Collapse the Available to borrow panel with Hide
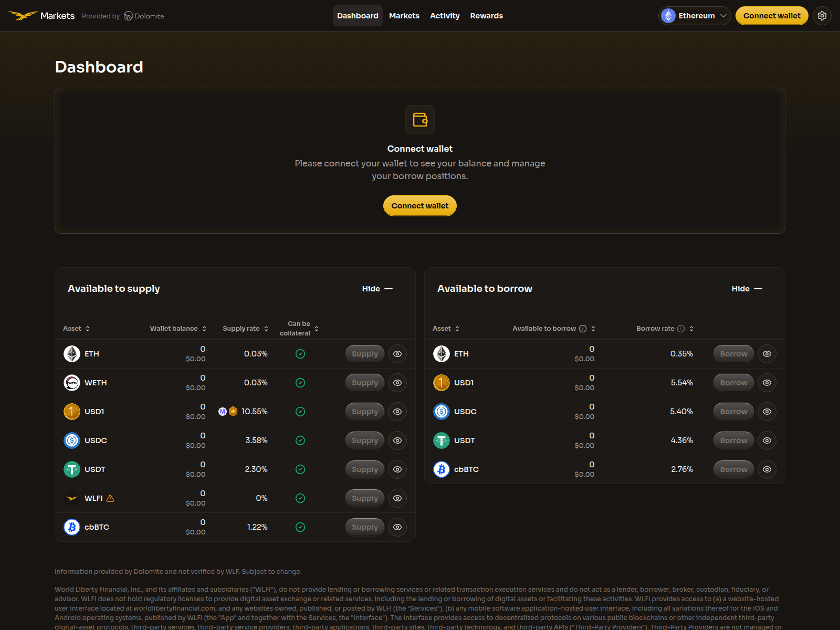This screenshot has height=630, width=840. [x=747, y=289]
